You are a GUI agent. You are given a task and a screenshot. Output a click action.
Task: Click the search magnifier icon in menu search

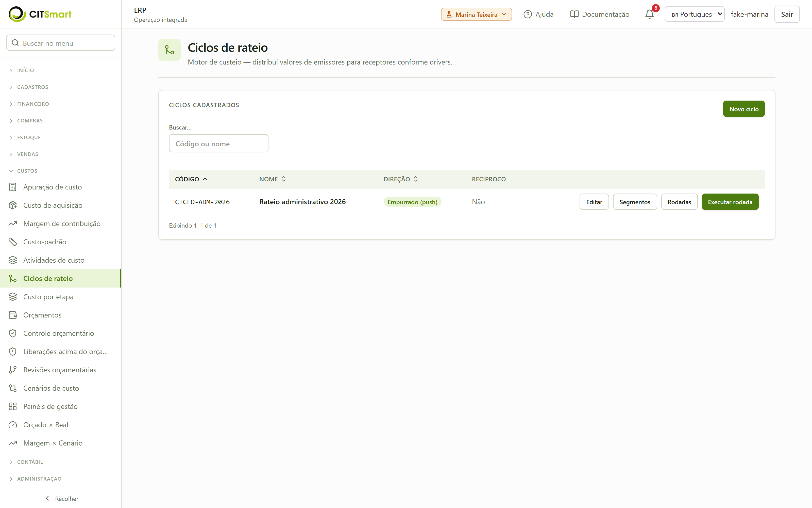coord(15,43)
